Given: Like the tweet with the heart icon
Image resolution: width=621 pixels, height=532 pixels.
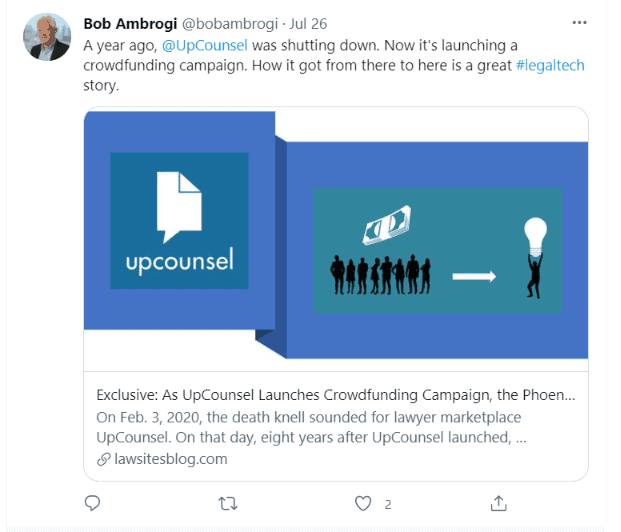Looking at the screenshot, I should pyautogui.click(x=363, y=503).
